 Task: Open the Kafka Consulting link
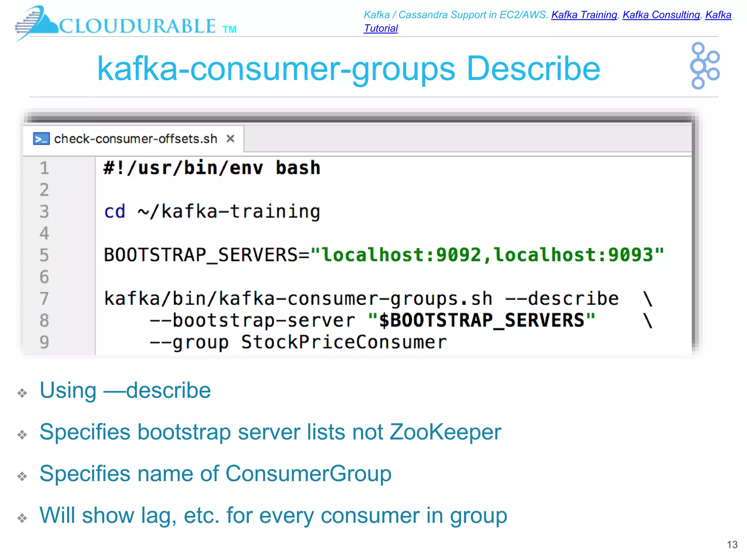tap(661, 15)
